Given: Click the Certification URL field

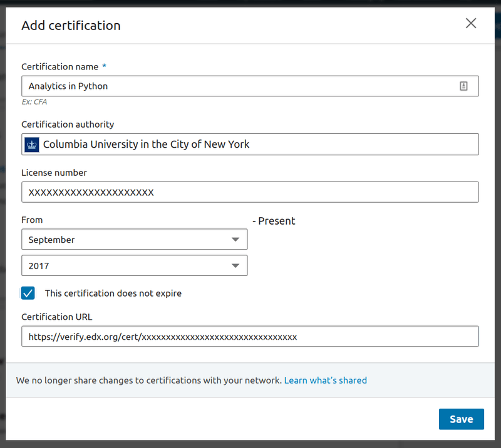Looking at the screenshot, I should [250, 337].
